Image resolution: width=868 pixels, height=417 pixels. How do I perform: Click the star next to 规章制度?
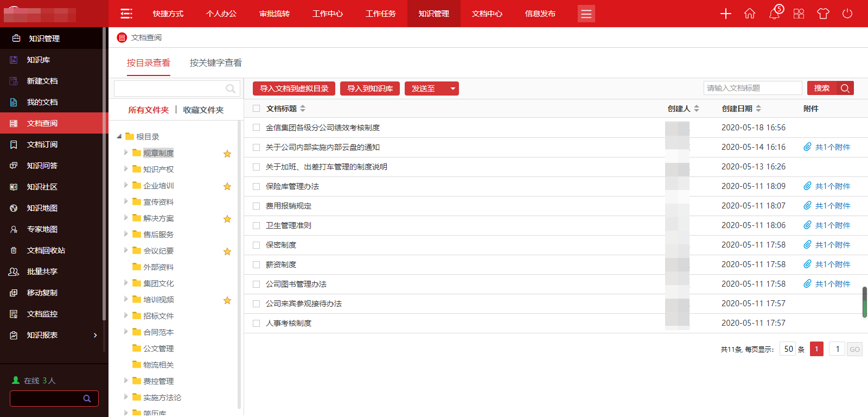coord(227,154)
